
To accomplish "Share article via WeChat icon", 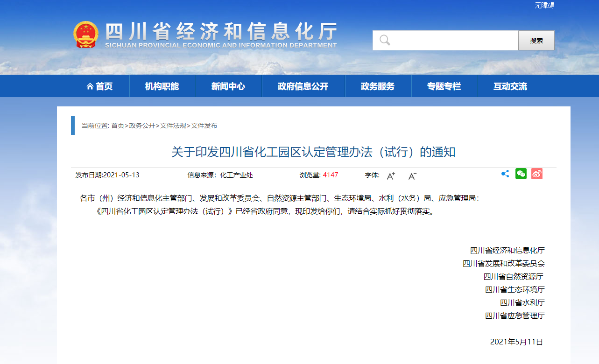I will coord(521,174).
